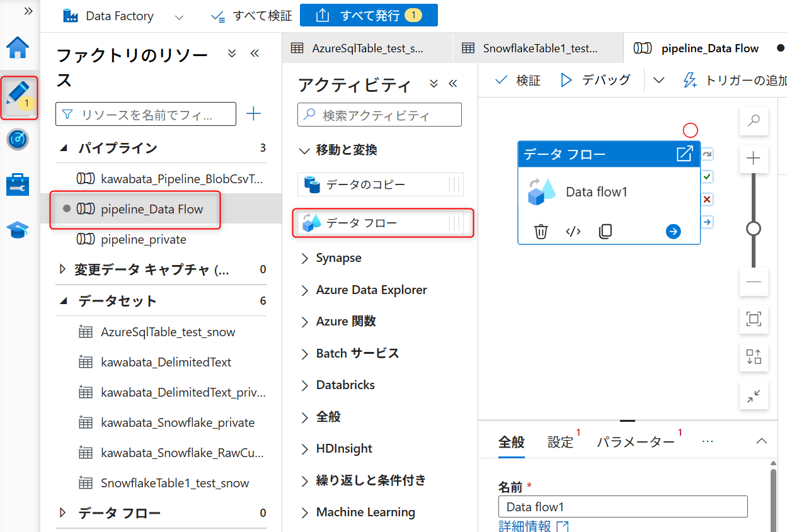Click the plus icon to add resource
The width and height of the screenshot is (787, 532).
[253, 114]
